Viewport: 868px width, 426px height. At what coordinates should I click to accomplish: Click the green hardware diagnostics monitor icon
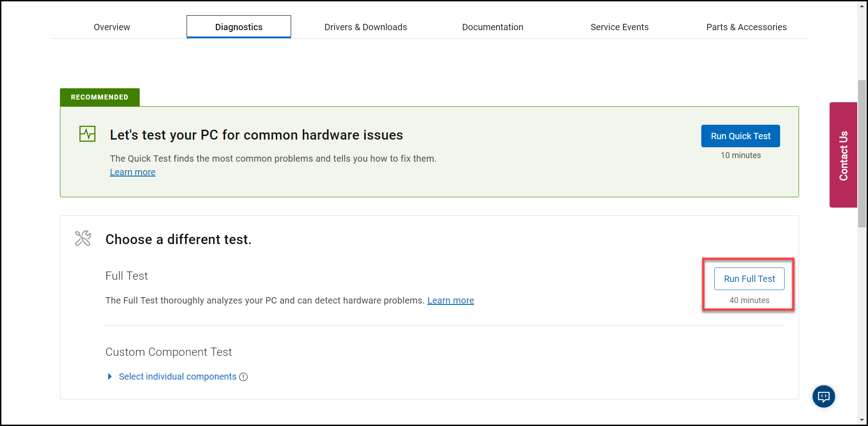[x=87, y=134]
